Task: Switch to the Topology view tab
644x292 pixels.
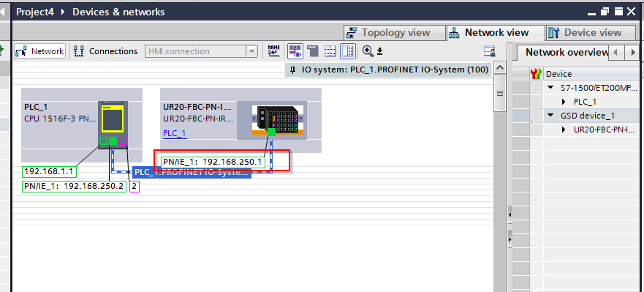Action: point(395,32)
